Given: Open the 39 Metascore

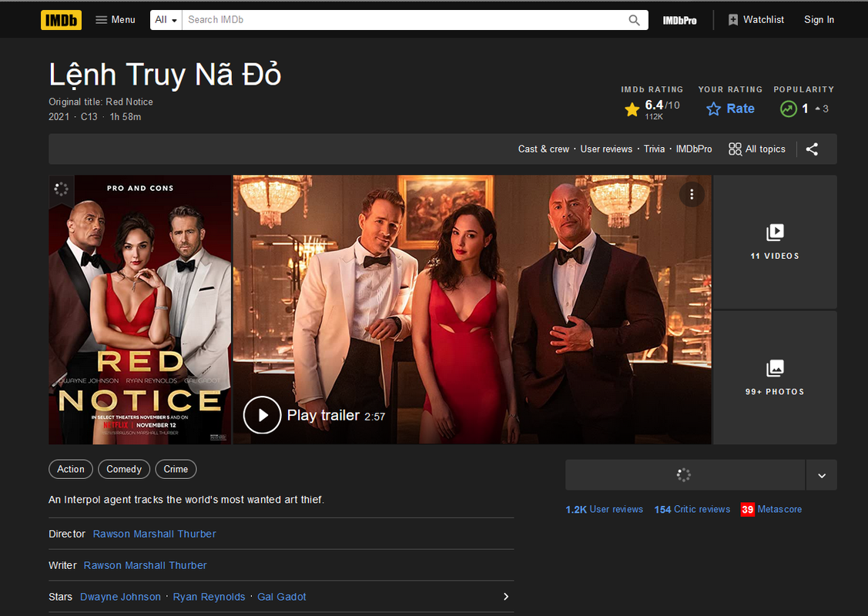Looking at the screenshot, I should (x=771, y=509).
